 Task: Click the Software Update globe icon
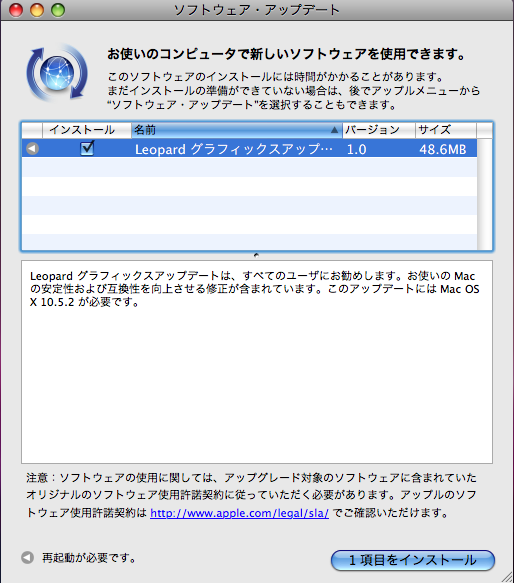[x=57, y=73]
